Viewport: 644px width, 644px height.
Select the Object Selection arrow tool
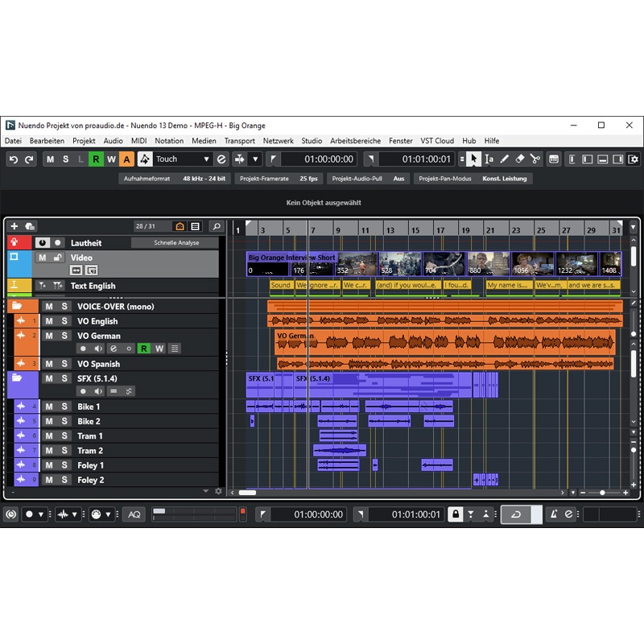pyautogui.click(x=474, y=159)
